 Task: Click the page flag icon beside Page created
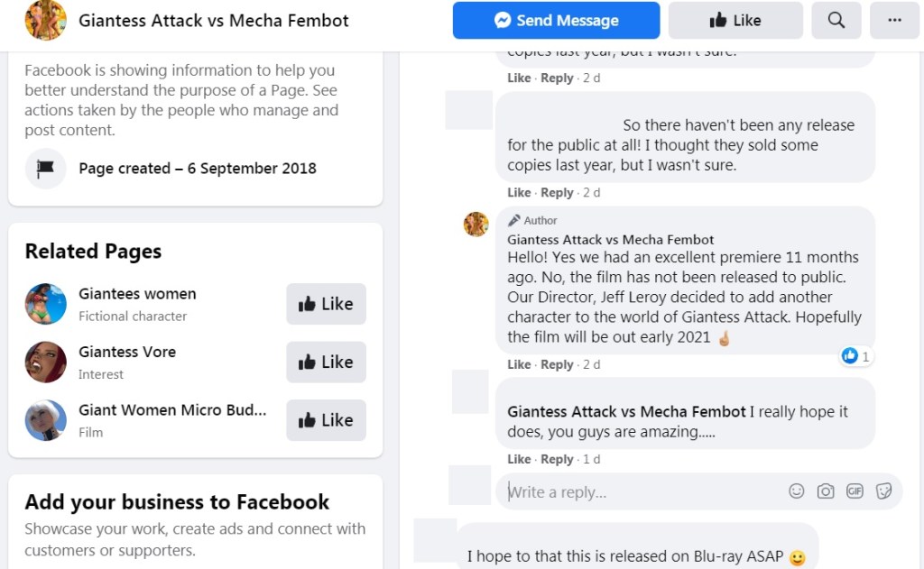[45, 168]
